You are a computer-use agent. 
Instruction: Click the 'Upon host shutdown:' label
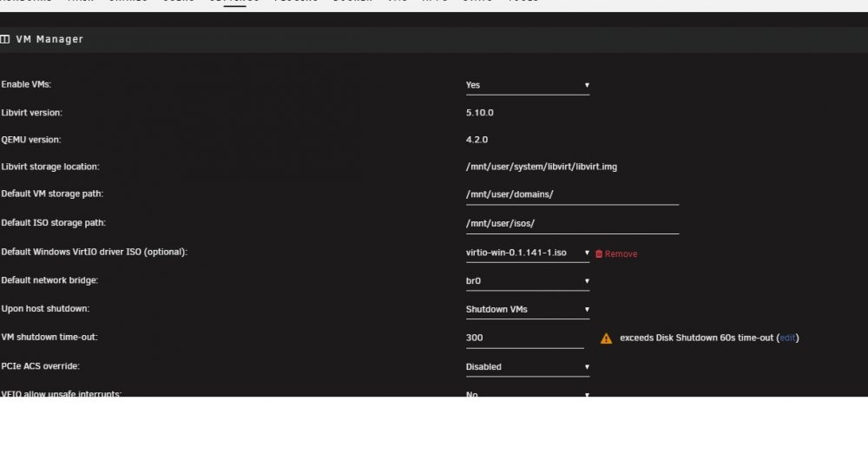pyautogui.click(x=45, y=309)
